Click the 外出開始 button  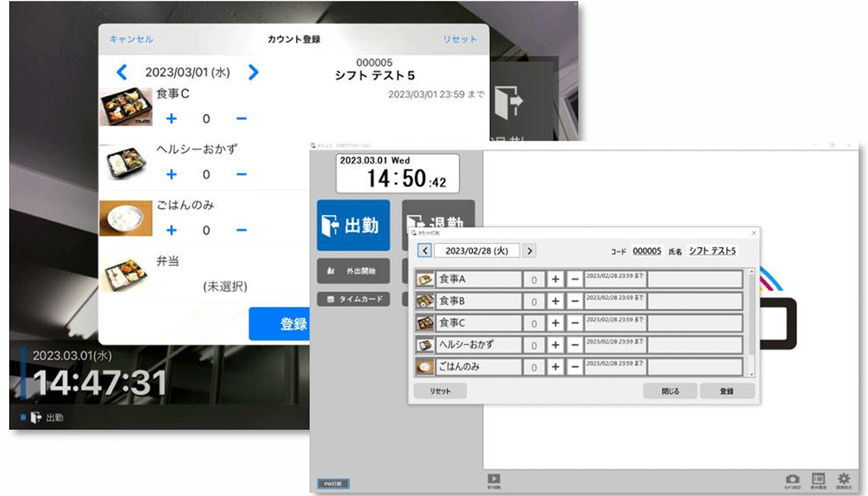tap(353, 270)
